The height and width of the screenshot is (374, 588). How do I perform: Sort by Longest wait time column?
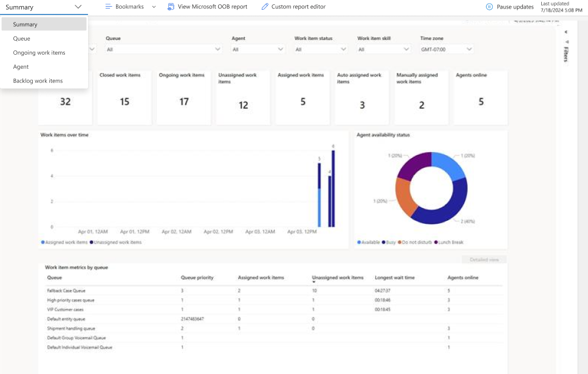(394, 277)
